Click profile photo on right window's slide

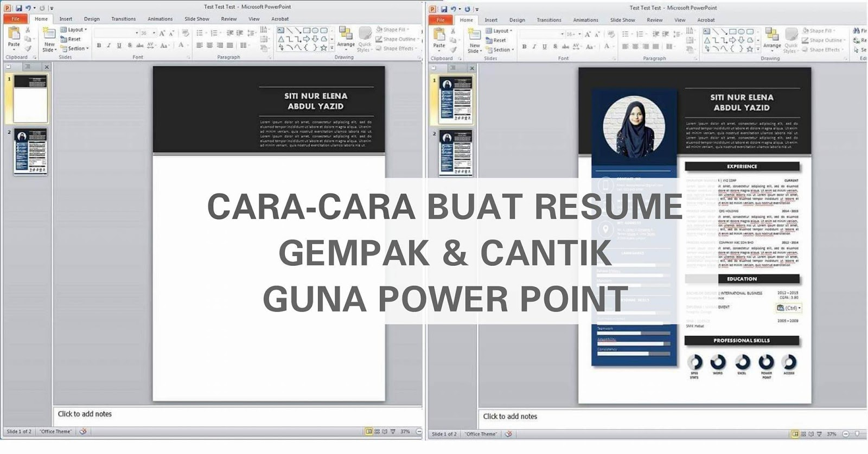tap(634, 127)
